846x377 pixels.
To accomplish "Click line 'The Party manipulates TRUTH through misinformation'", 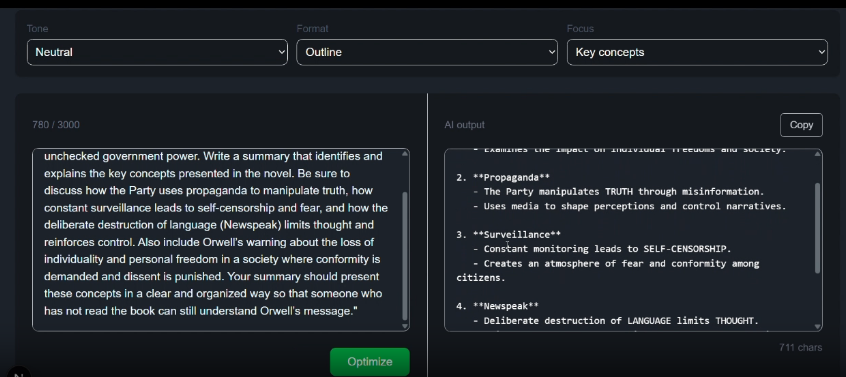I will (619, 192).
